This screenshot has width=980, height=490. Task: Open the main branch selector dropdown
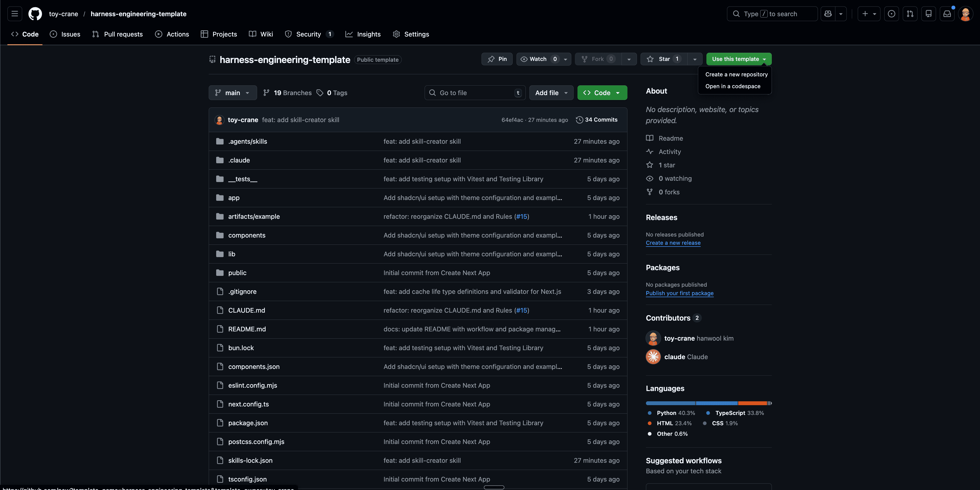[x=232, y=92]
